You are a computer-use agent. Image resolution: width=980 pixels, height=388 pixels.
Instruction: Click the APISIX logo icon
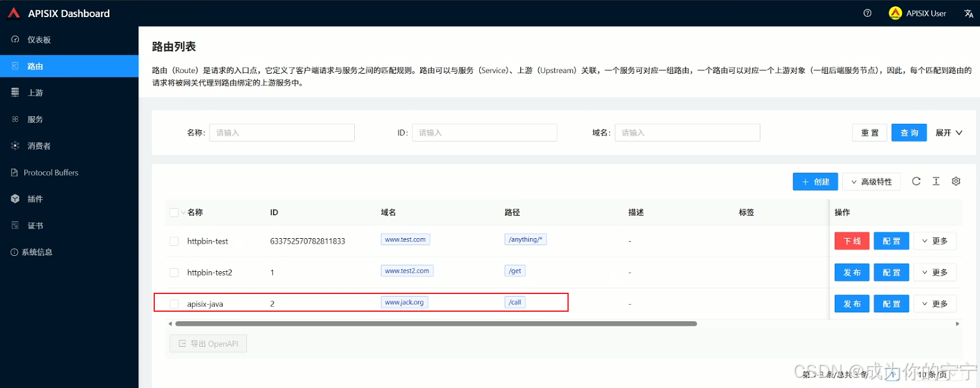pos(14,13)
